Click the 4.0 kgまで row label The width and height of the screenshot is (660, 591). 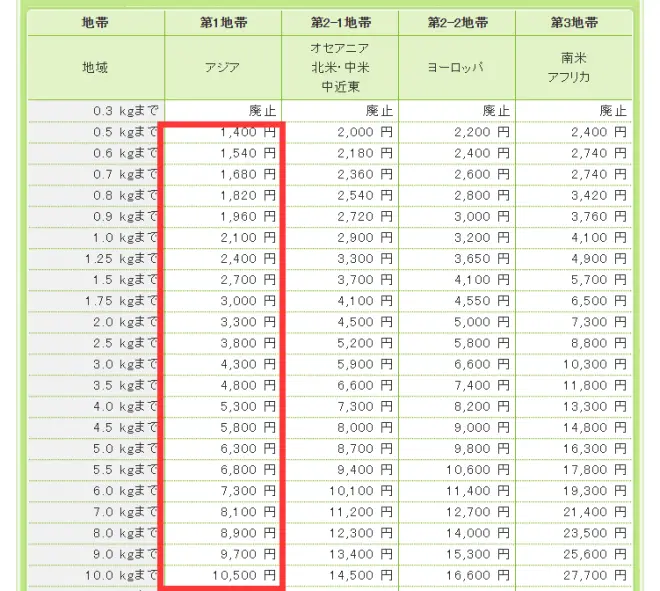(126, 407)
